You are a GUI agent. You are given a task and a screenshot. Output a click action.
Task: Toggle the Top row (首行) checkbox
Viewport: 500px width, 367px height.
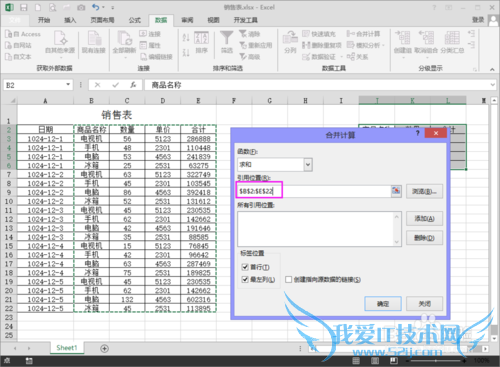click(245, 267)
